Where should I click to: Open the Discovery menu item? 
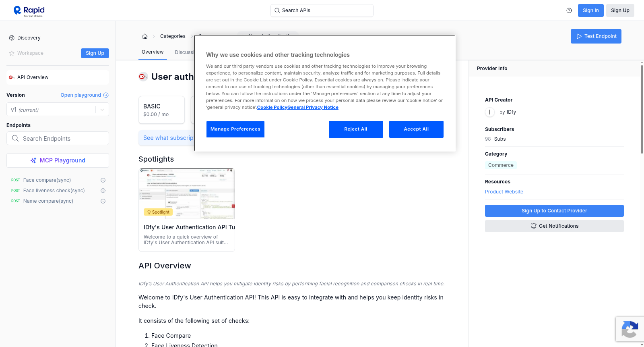(x=29, y=38)
